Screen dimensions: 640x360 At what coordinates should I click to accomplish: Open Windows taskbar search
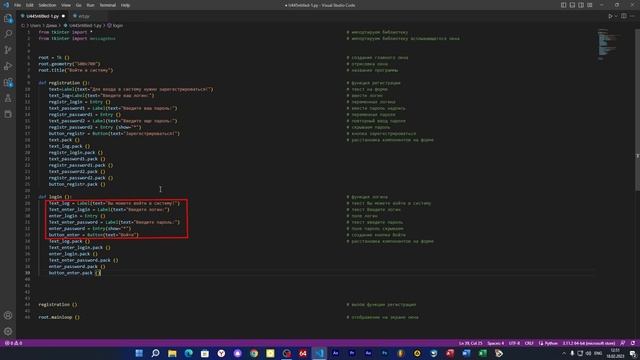pos(156,353)
